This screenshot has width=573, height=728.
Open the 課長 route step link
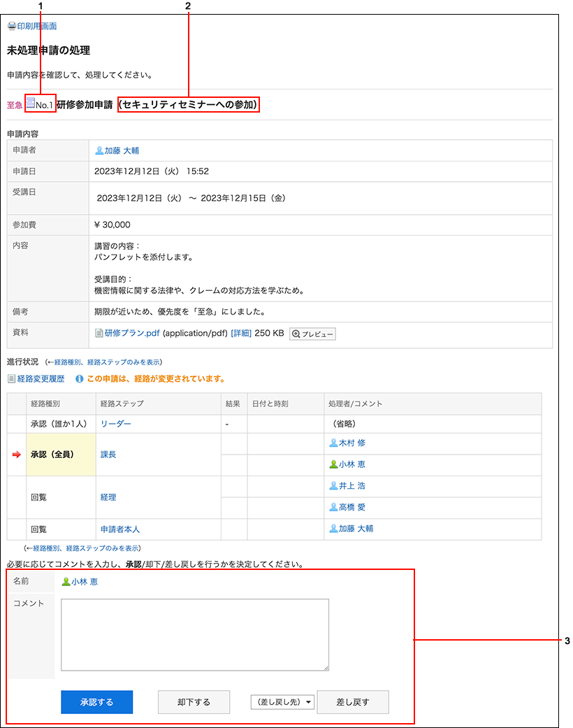[x=108, y=455]
